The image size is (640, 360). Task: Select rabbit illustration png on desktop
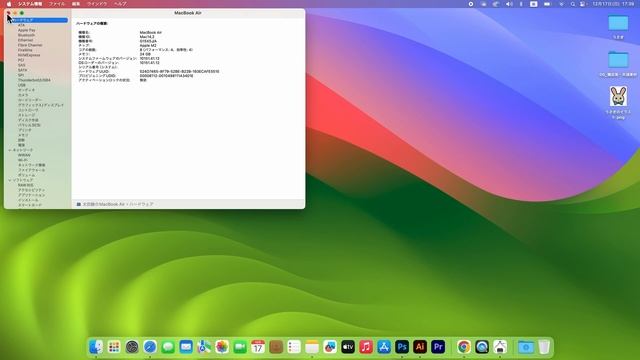[x=618, y=96]
